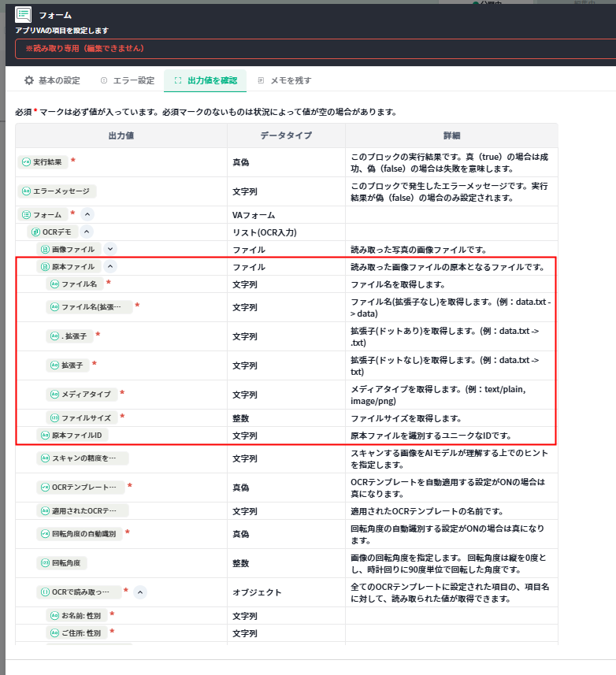The image size is (616, 675).
Task: Switch to the エラー設定 tab
Action: click(x=128, y=80)
